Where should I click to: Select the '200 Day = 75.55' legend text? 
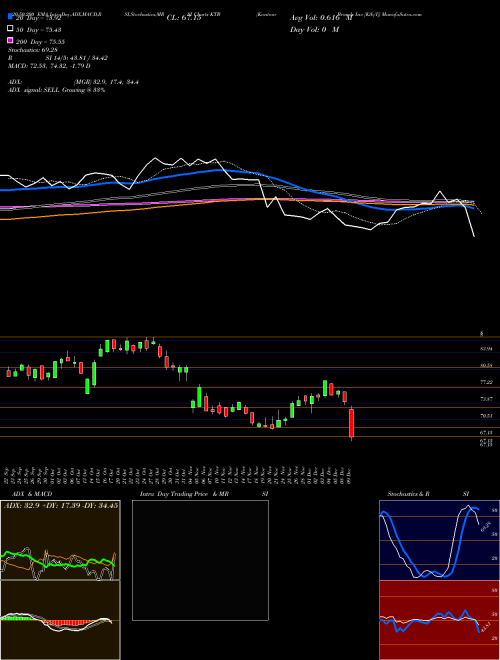(x=41, y=42)
